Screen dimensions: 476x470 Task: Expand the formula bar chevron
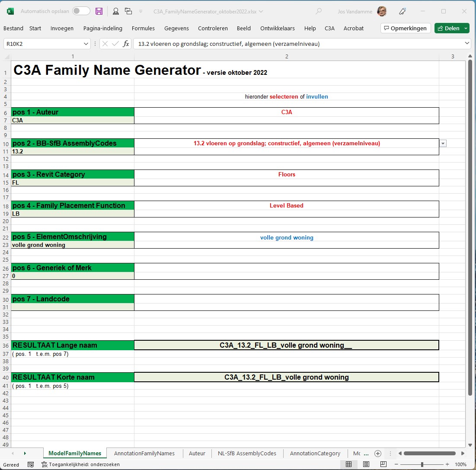pyautogui.click(x=466, y=43)
